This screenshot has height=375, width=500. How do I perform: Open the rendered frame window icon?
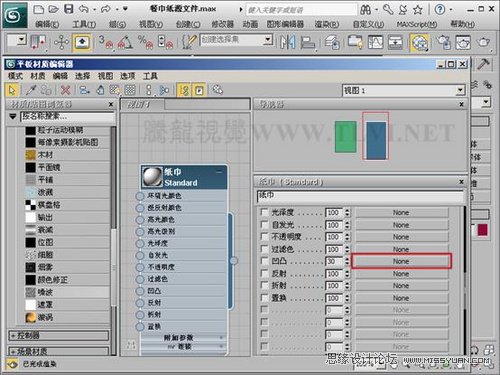pos(463,42)
